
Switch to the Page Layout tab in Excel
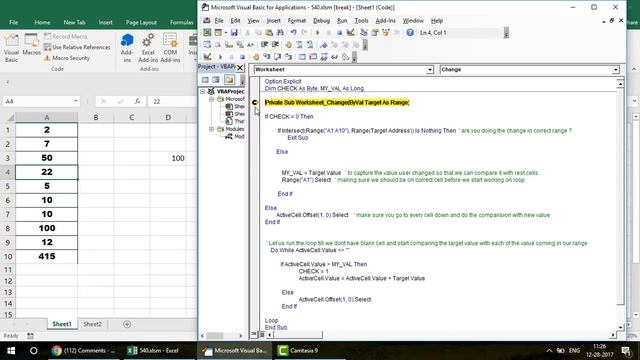click(141, 22)
